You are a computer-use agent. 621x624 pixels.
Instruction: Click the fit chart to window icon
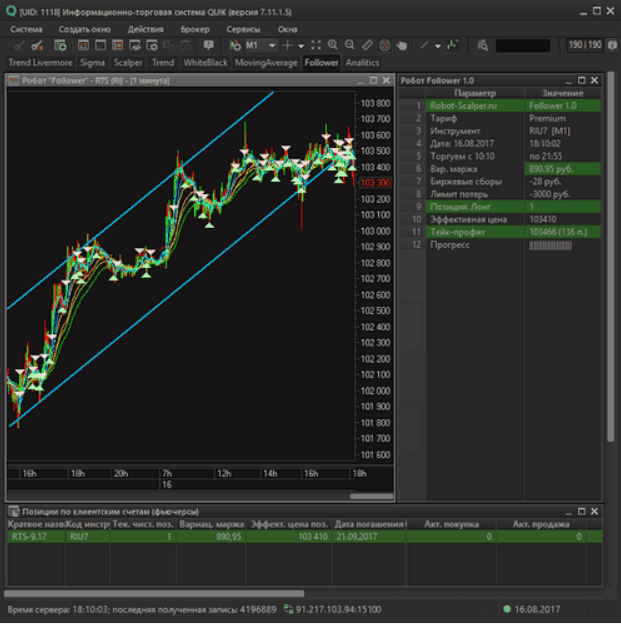coord(316,45)
